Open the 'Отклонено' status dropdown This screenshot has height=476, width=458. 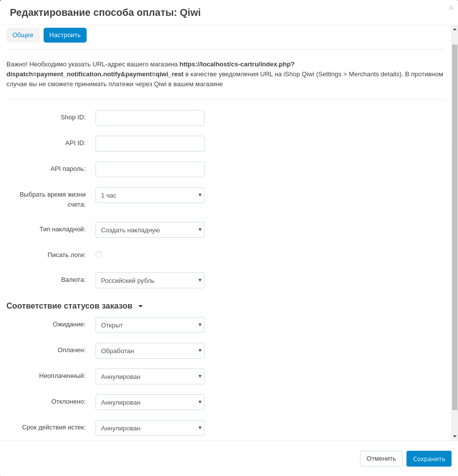(x=150, y=402)
